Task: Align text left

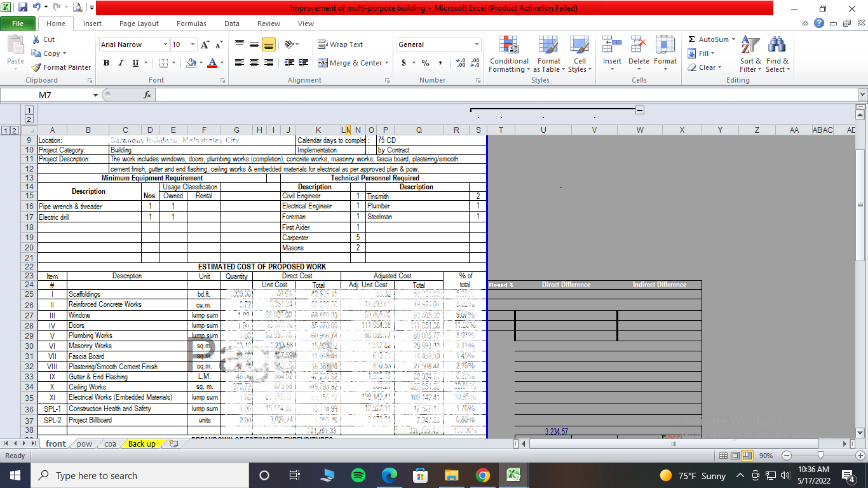Action: (240, 63)
